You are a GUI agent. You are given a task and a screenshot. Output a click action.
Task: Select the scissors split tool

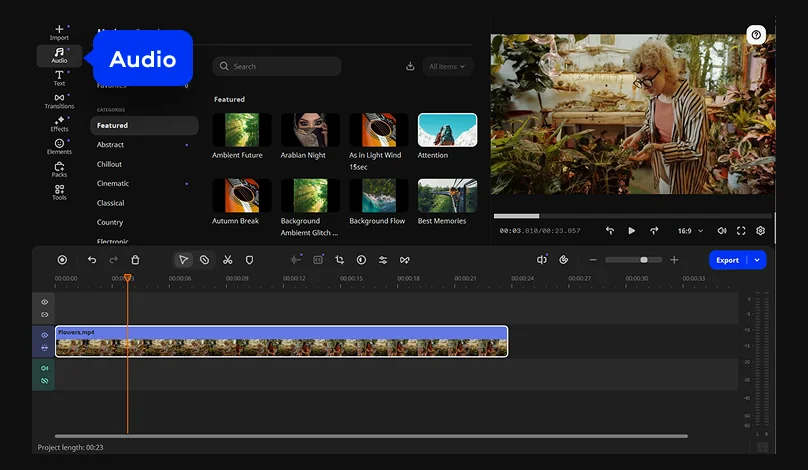coord(228,260)
